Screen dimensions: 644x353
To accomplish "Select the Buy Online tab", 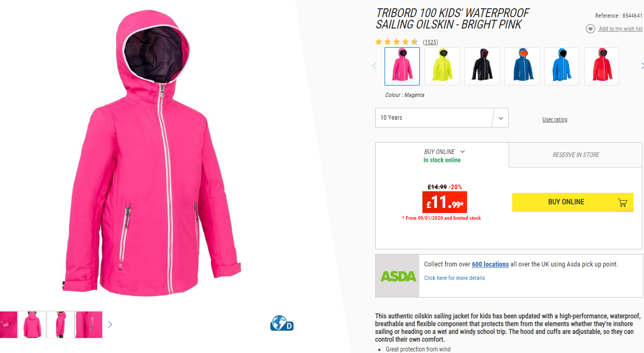I will click(x=442, y=155).
